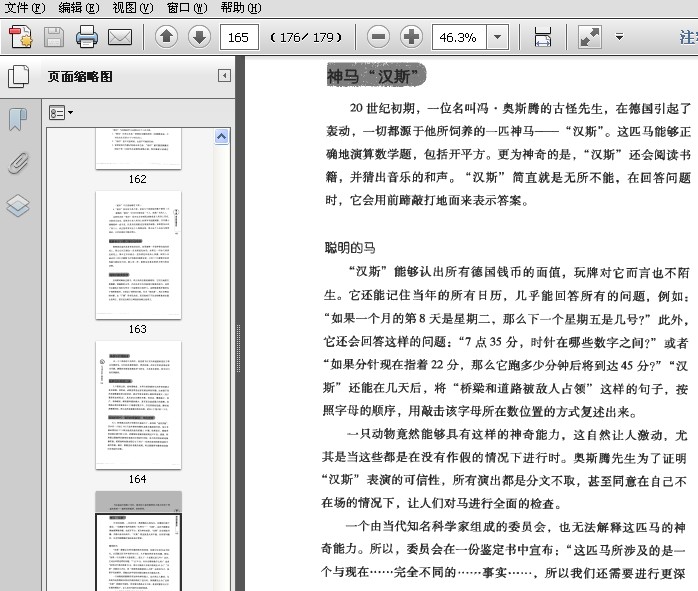Click the Create PDF icon

click(20, 37)
